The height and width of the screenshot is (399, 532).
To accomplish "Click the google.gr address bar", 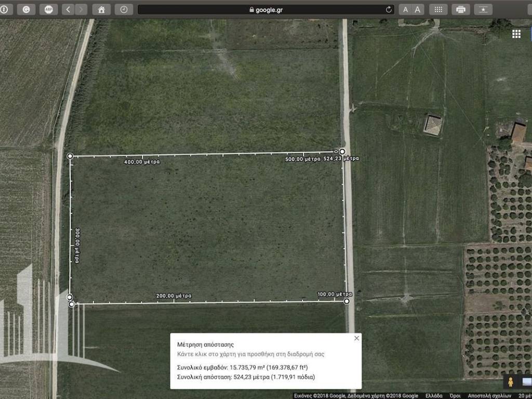I will coord(265,9).
